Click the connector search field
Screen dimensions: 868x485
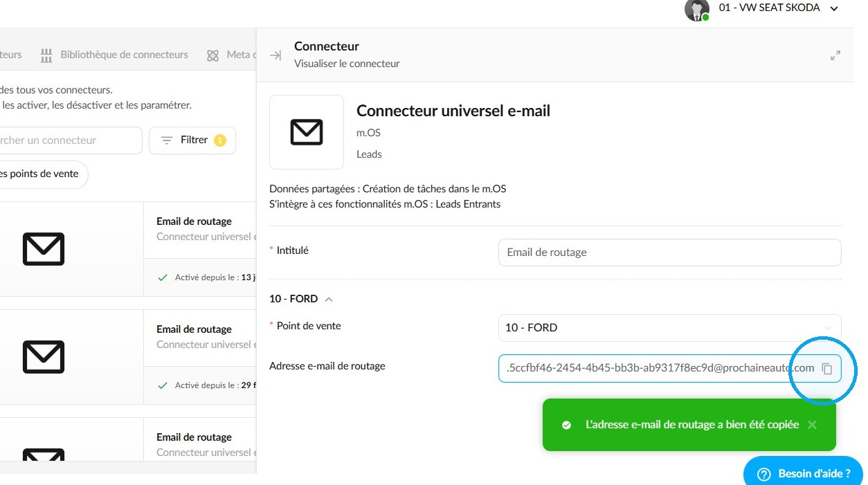[71, 140]
